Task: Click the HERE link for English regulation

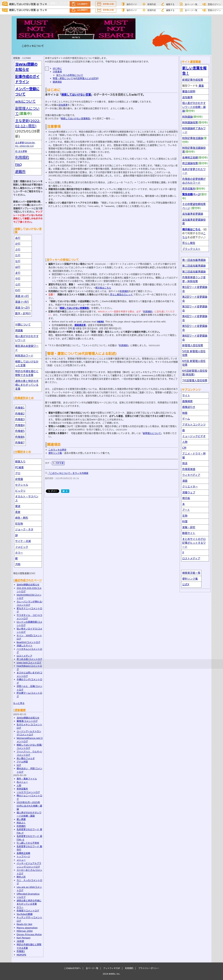Action: tap(100, 322)
